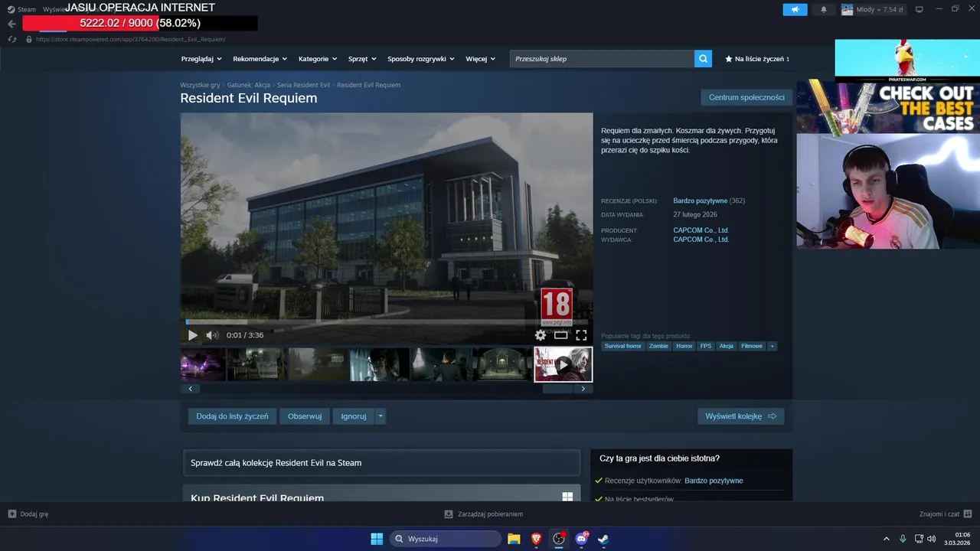Viewport: 980px width, 551px height.
Task: Select the highlighted trailer thumbnail with play icon
Action: coord(563,364)
